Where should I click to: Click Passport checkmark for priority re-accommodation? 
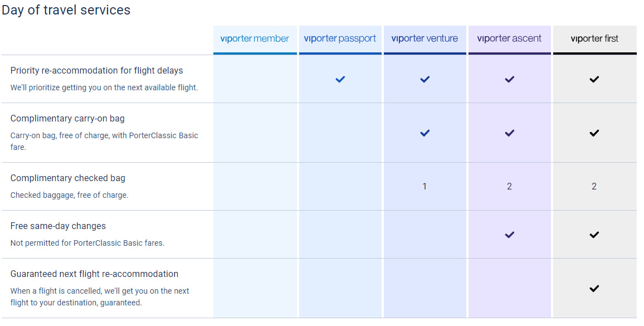tap(340, 79)
